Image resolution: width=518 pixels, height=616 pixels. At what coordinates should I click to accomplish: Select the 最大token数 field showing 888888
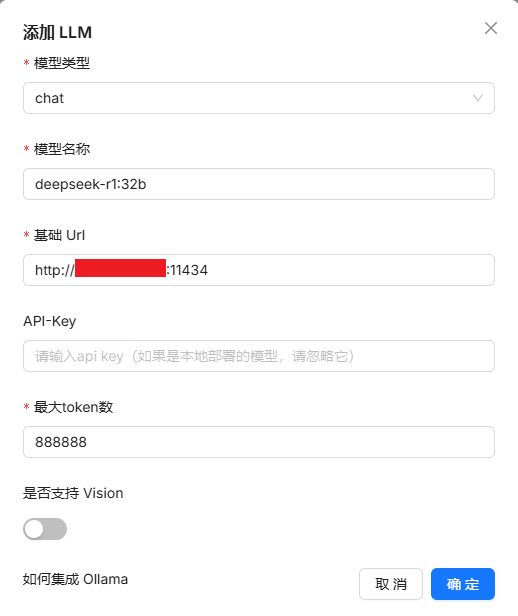coord(259,442)
